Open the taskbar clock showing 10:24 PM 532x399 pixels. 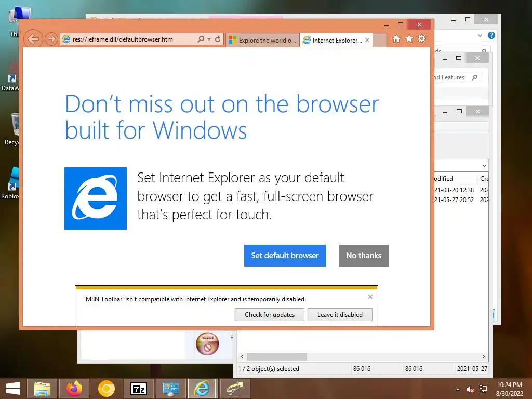pos(509,389)
